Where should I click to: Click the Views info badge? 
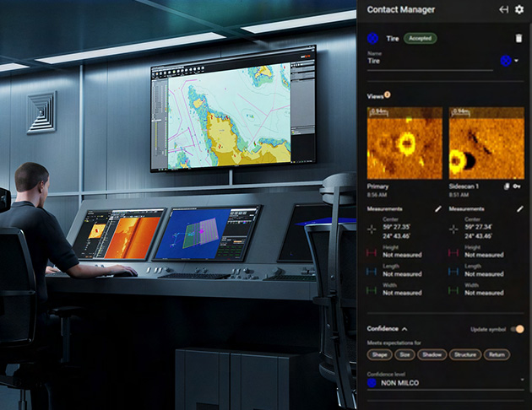[x=388, y=95]
